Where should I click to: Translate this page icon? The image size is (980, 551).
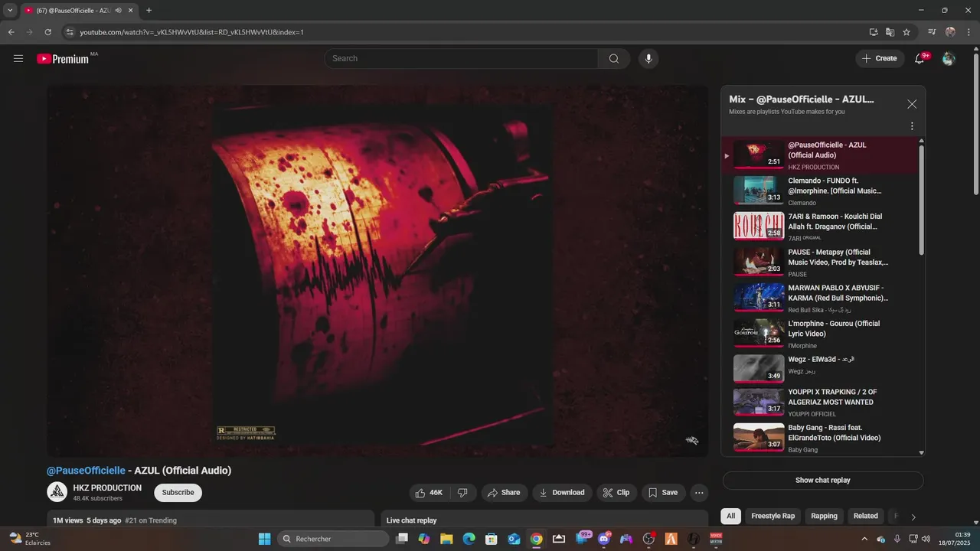tap(890, 32)
